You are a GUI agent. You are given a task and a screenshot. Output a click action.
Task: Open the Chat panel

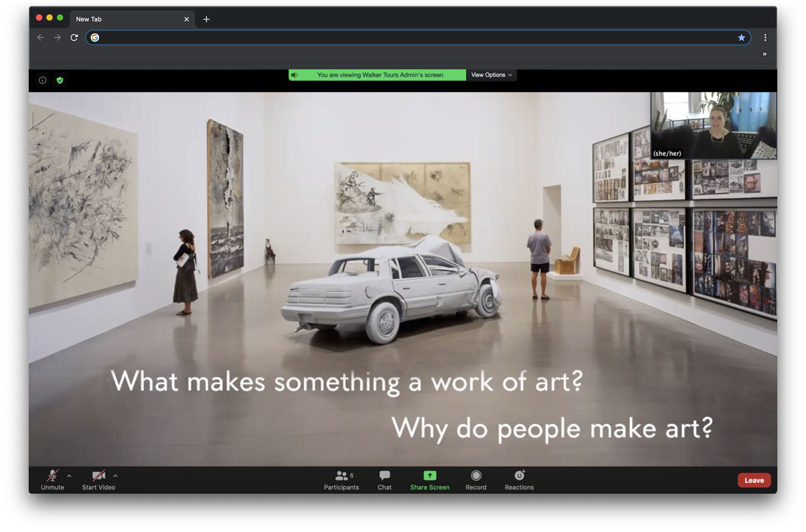(384, 480)
